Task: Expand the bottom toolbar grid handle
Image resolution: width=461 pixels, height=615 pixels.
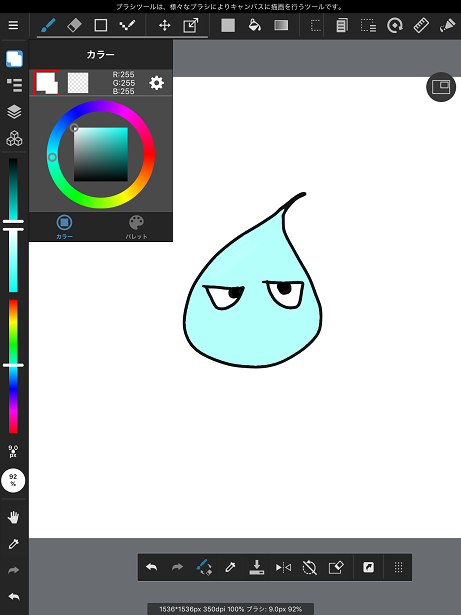Action: point(398,567)
